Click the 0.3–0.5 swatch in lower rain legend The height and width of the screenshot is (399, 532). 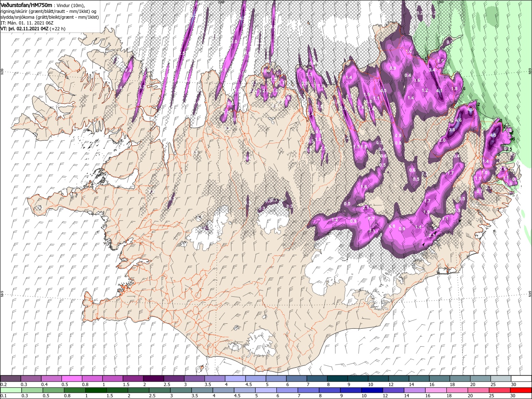(32, 390)
